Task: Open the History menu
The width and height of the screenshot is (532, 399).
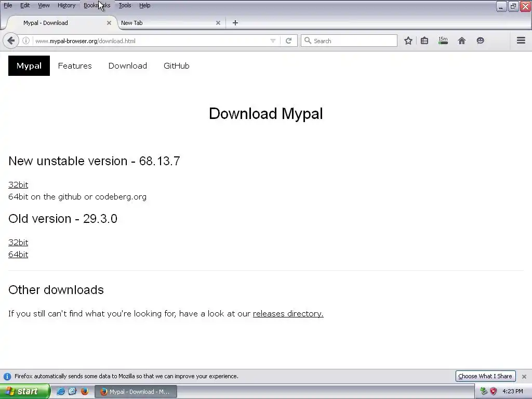Action: [66, 5]
